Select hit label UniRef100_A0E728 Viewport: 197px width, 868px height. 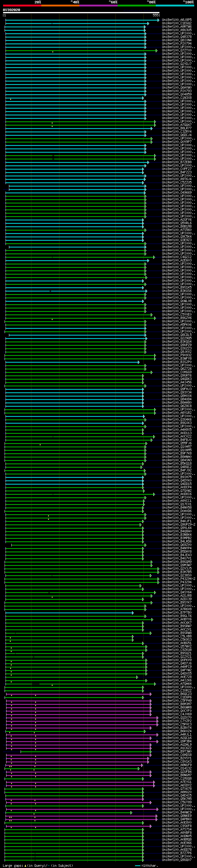pyautogui.click(x=177, y=676)
